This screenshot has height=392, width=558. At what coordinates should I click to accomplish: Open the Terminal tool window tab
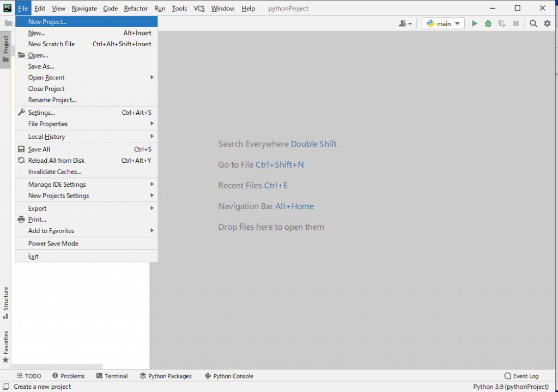tap(112, 376)
